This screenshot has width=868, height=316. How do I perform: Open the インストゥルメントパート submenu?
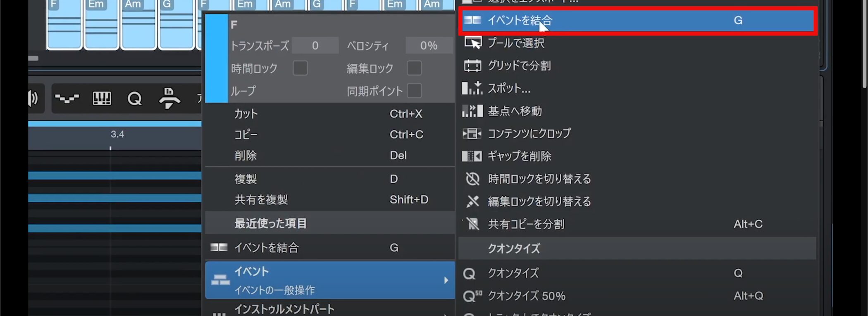284,309
